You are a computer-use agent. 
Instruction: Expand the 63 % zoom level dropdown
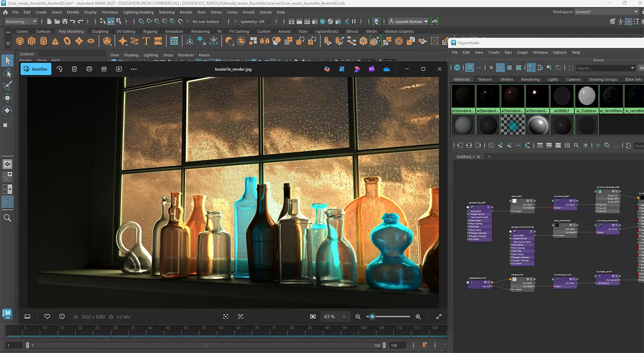tap(344, 316)
